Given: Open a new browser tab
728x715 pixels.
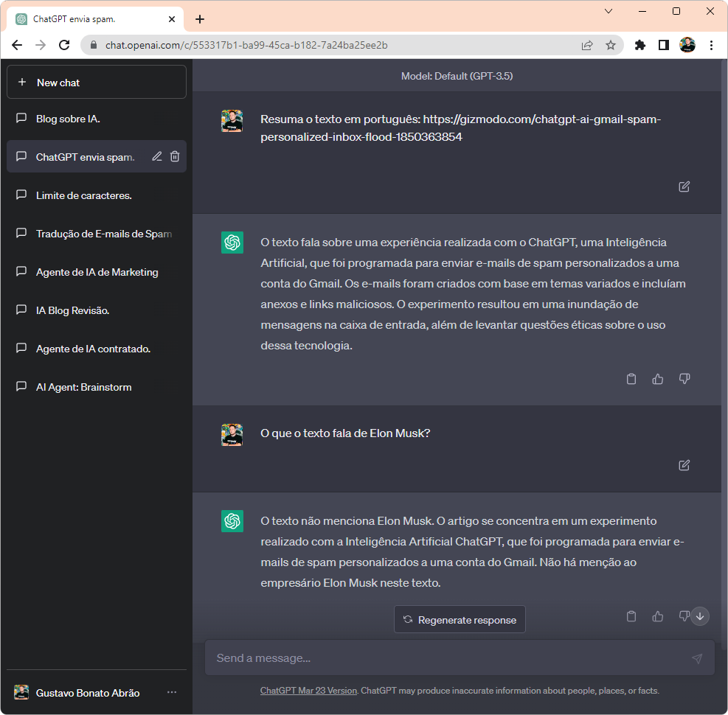Looking at the screenshot, I should (200, 19).
